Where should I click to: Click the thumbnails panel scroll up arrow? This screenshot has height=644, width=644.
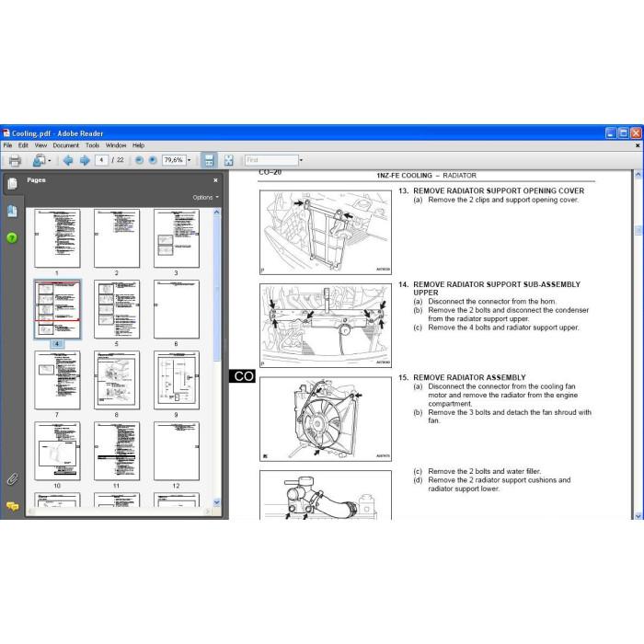click(x=216, y=212)
